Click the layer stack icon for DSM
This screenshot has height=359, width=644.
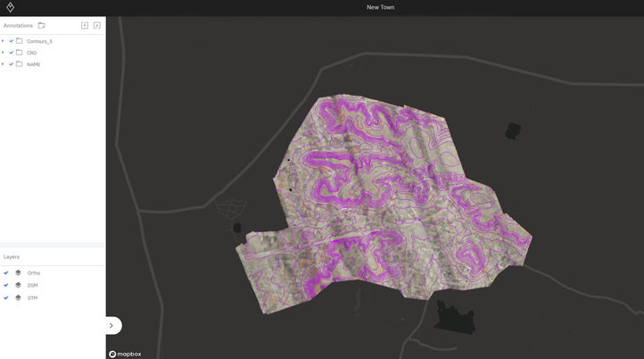coord(18,286)
